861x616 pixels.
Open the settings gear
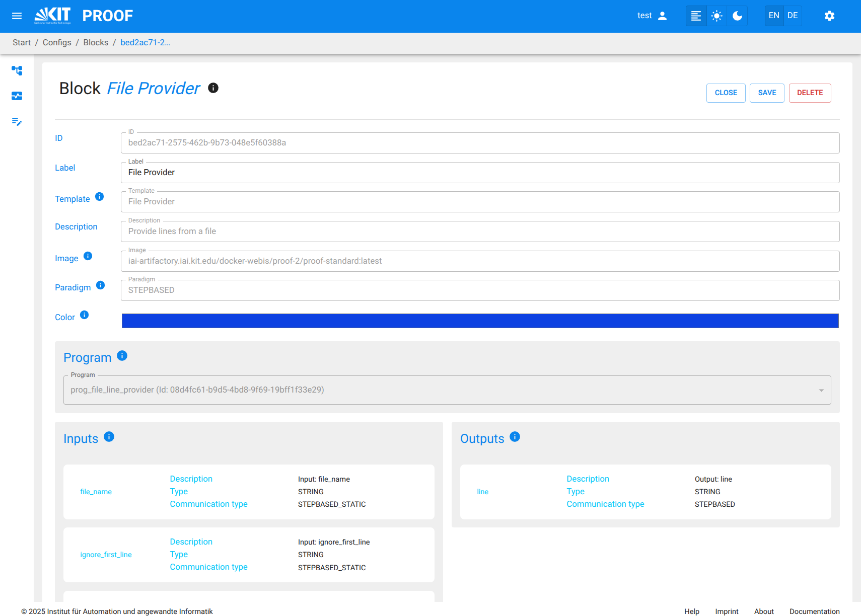pyautogui.click(x=829, y=16)
